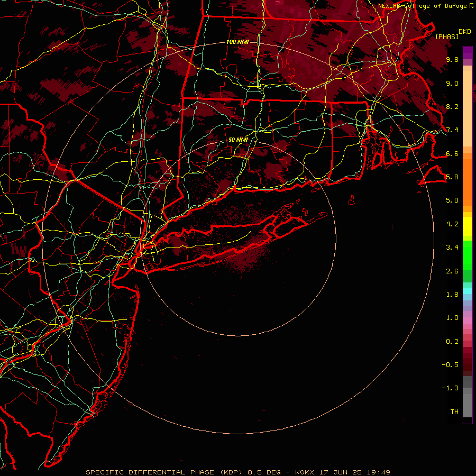Click the -0.5 value on the color scale
Viewport: 476px width, 476px height.
pos(450,365)
